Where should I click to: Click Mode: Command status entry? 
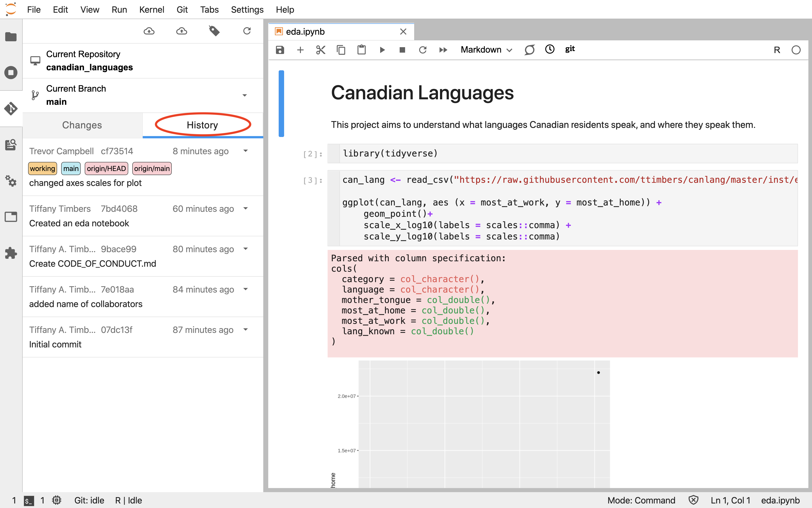(641, 500)
